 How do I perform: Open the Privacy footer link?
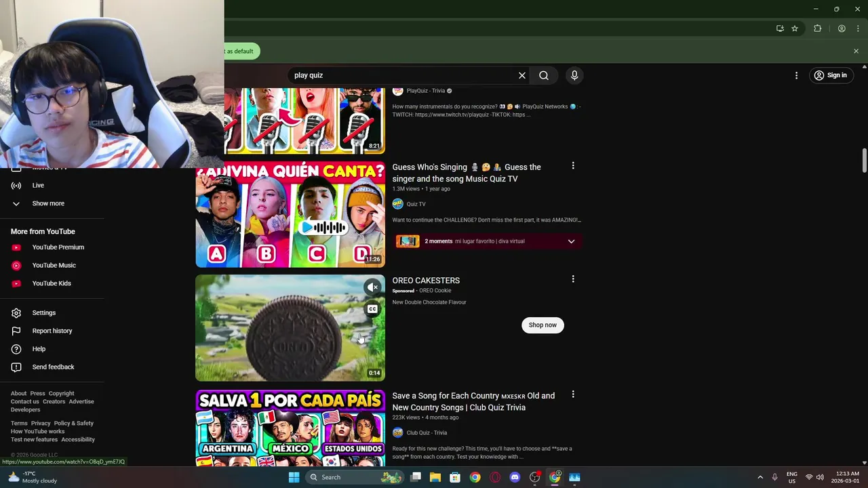[x=41, y=423]
